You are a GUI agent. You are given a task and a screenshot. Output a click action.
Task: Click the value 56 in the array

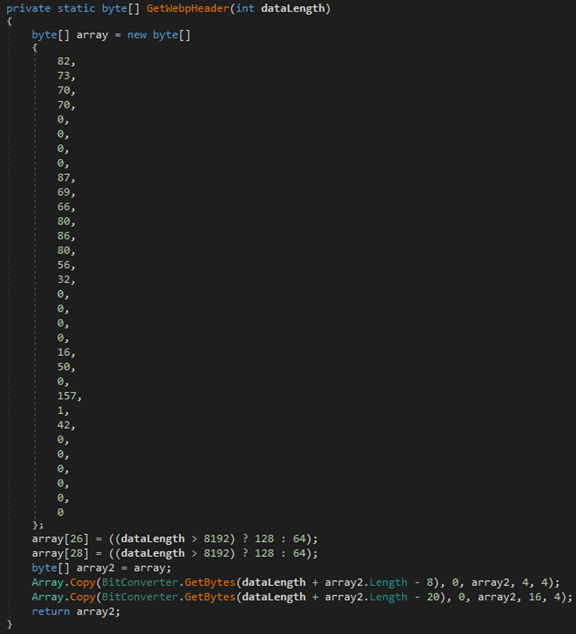[63, 265]
